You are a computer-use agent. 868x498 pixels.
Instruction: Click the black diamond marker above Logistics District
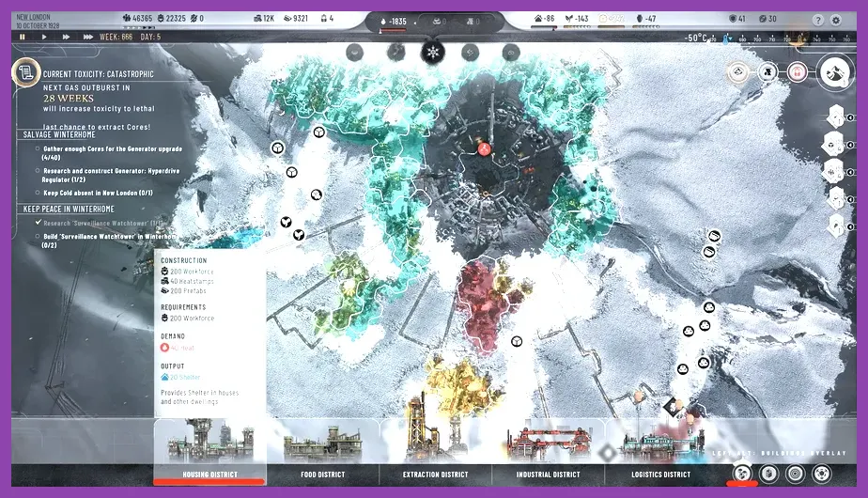click(x=674, y=407)
